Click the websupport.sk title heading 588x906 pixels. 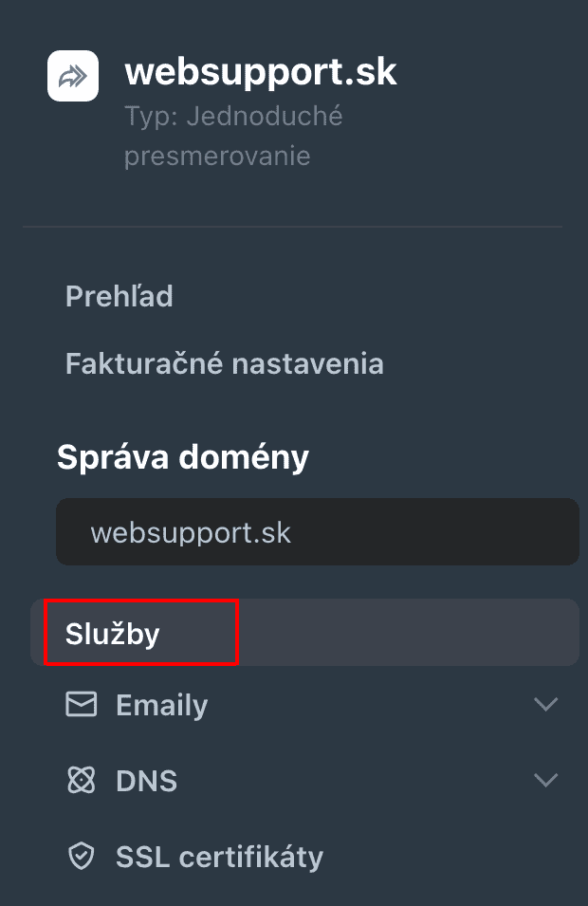point(261,72)
